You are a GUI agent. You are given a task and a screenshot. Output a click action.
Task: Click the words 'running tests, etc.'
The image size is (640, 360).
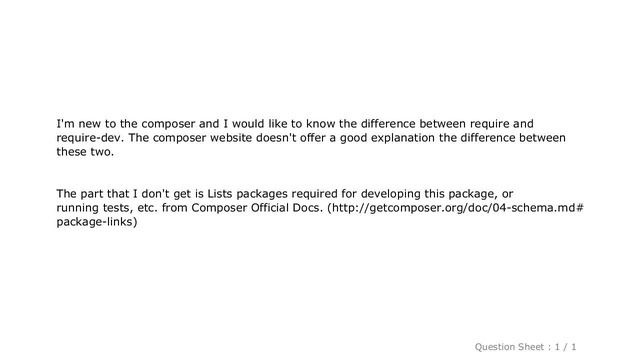tap(107, 208)
